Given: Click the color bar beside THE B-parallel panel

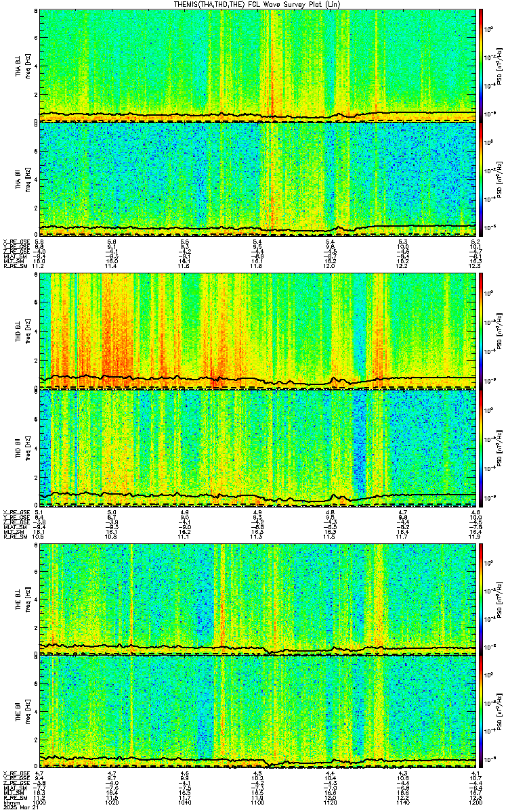Looking at the screenshot, I should [482, 712].
